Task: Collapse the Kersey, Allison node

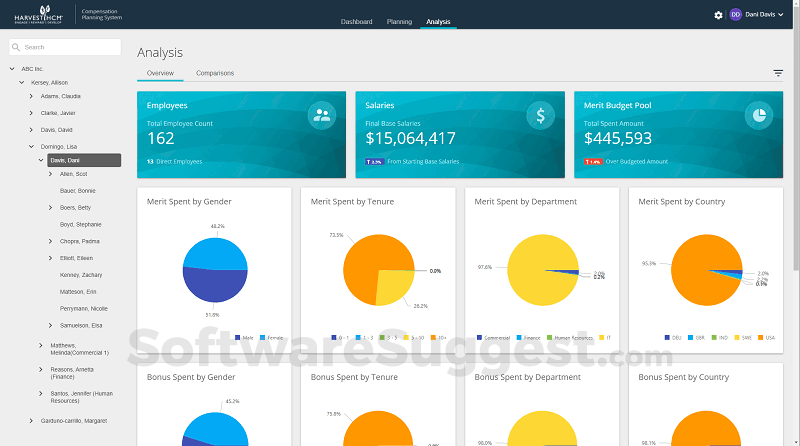Action: click(x=22, y=82)
